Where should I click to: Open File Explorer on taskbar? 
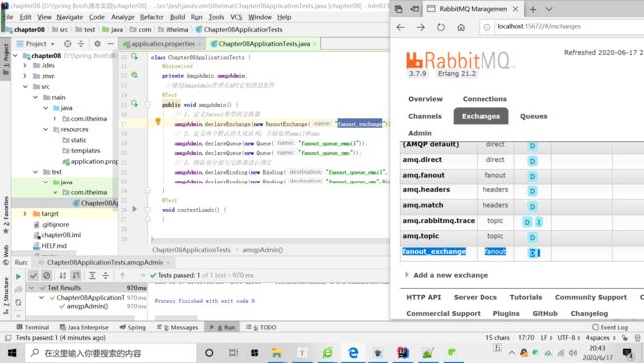(x=276, y=353)
